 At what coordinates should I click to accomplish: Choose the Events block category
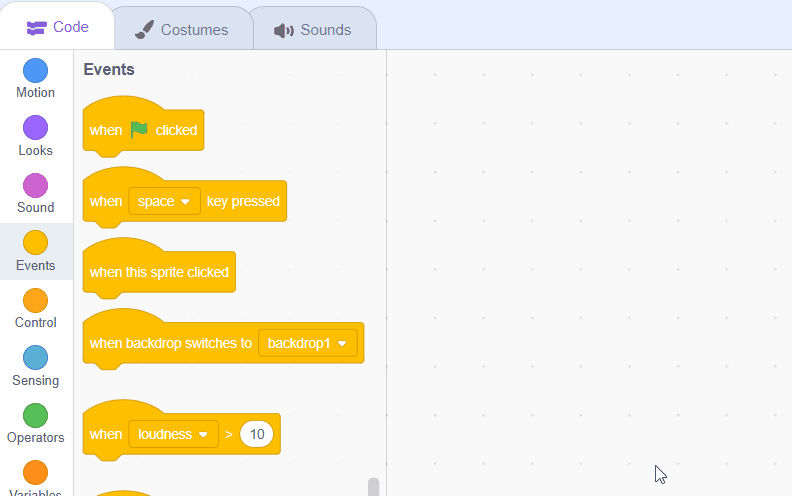pos(35,243)
